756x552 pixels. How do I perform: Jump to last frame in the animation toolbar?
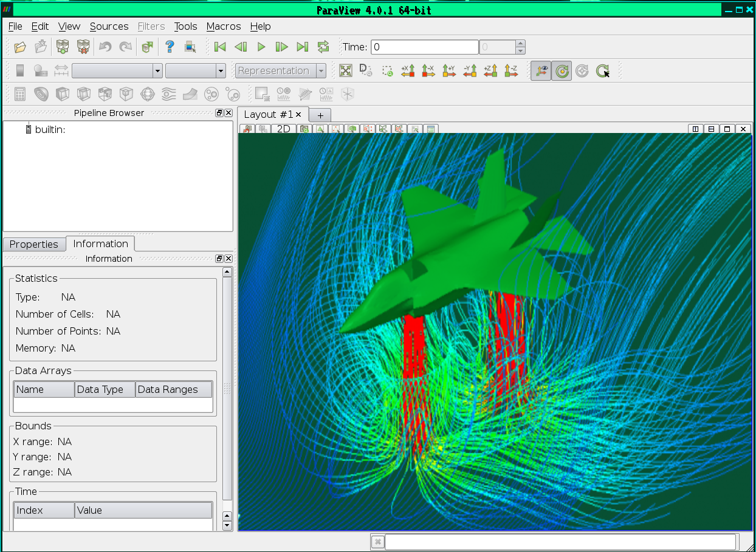302,47
